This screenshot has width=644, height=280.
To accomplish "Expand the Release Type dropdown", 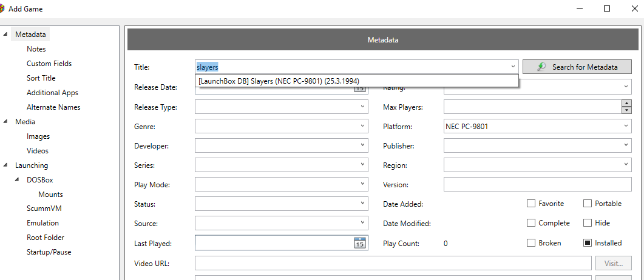I will tap(362, 107).
